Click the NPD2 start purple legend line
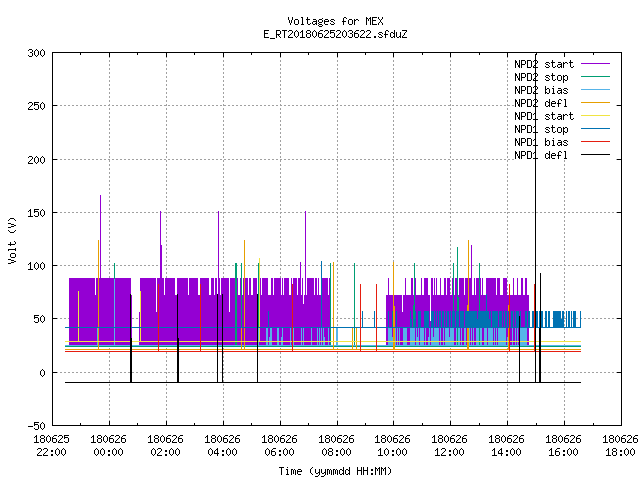 595,64
